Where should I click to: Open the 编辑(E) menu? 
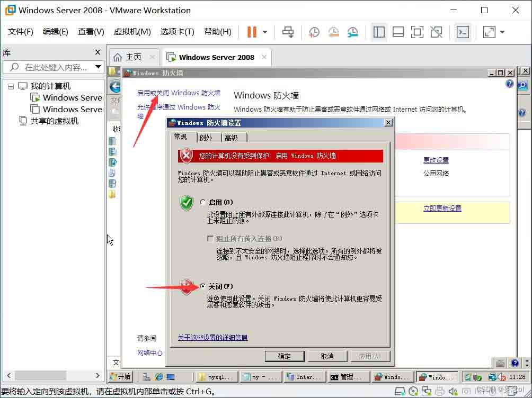(x=56, y=32)
